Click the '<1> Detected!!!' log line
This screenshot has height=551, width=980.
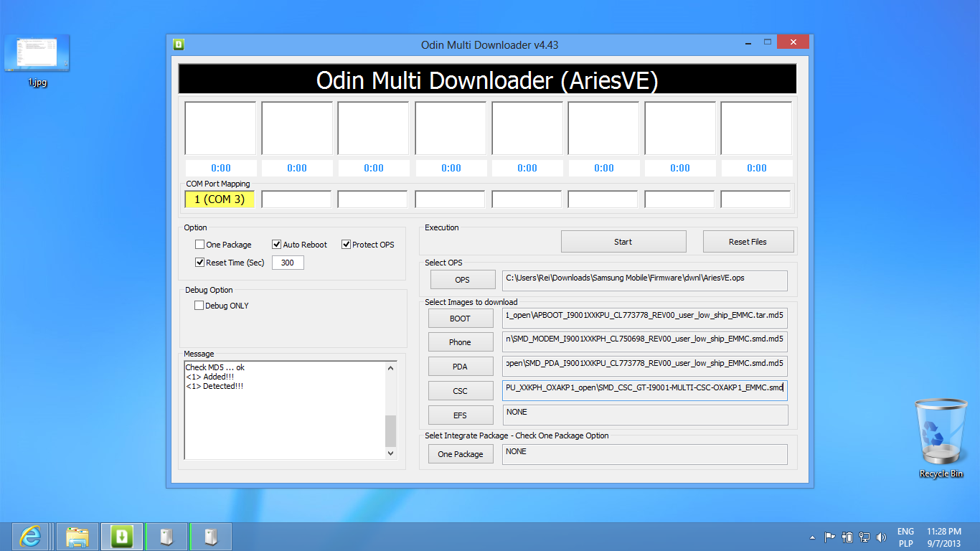tap(215, 386)
